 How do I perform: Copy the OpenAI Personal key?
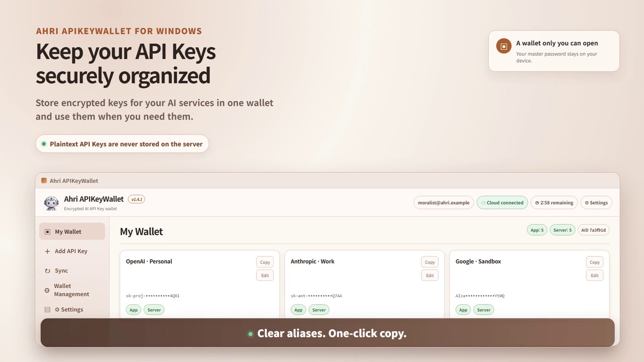pyautogui.click(x=265, y=262)
